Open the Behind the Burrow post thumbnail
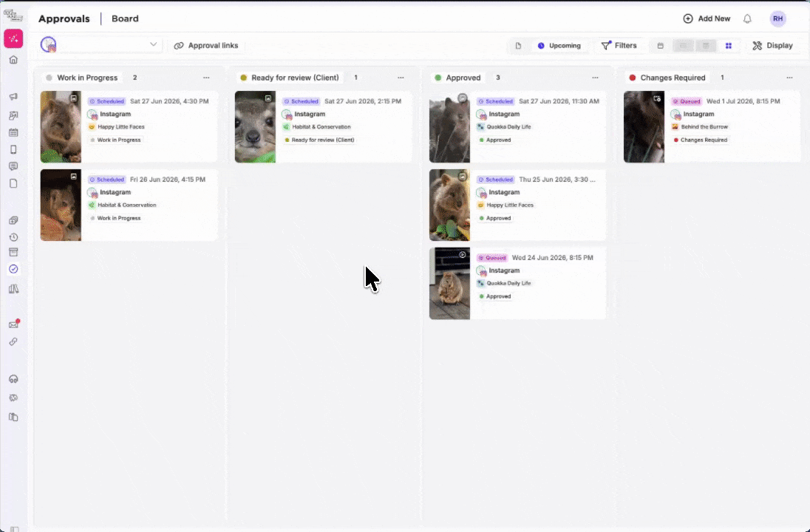 (644, 127)
